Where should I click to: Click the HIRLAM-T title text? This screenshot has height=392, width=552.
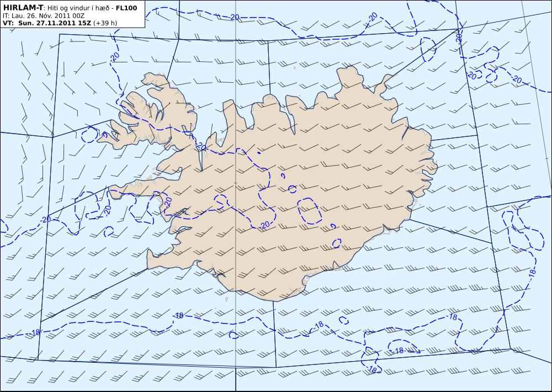(24, 7)
